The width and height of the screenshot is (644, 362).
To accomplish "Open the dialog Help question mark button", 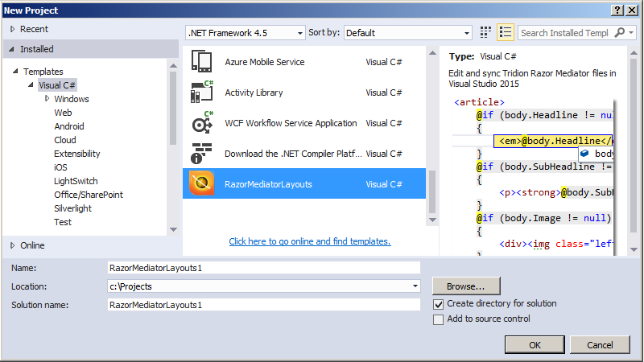I will (617, 10).
